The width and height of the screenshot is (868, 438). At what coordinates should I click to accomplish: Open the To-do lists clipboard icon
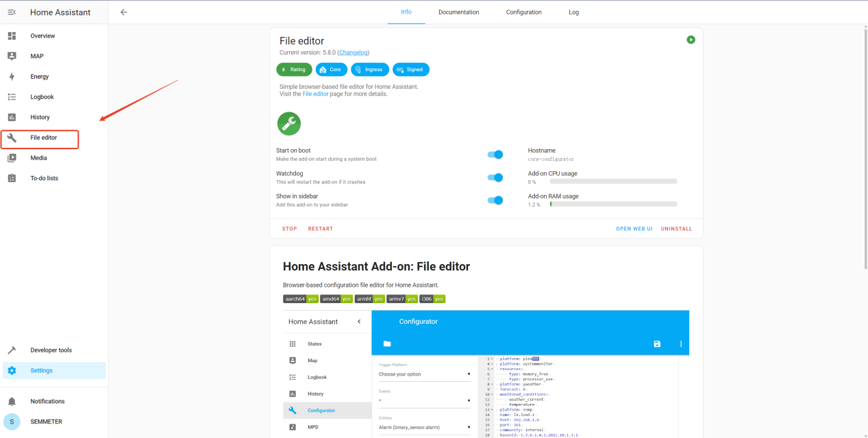[12, 178]
